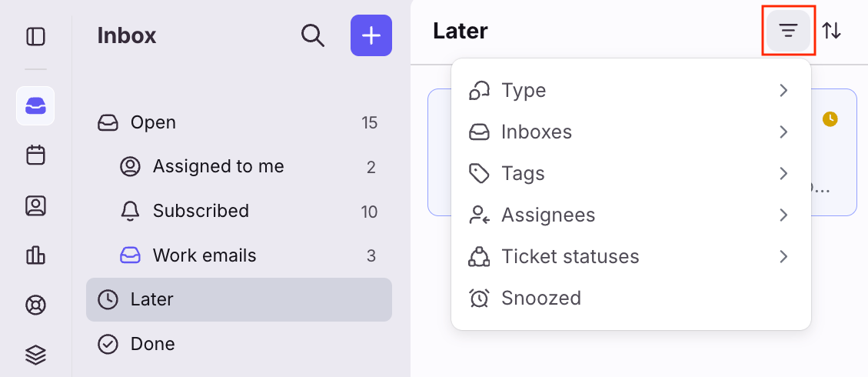This screenshot has width=868, height=377.
Task: Open the contacts icon in left rail
Action: (x=35, y=205)
